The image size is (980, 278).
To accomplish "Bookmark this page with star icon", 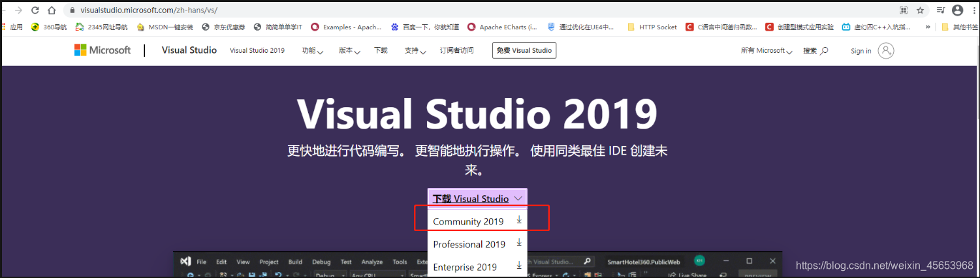I will [921, 10].
